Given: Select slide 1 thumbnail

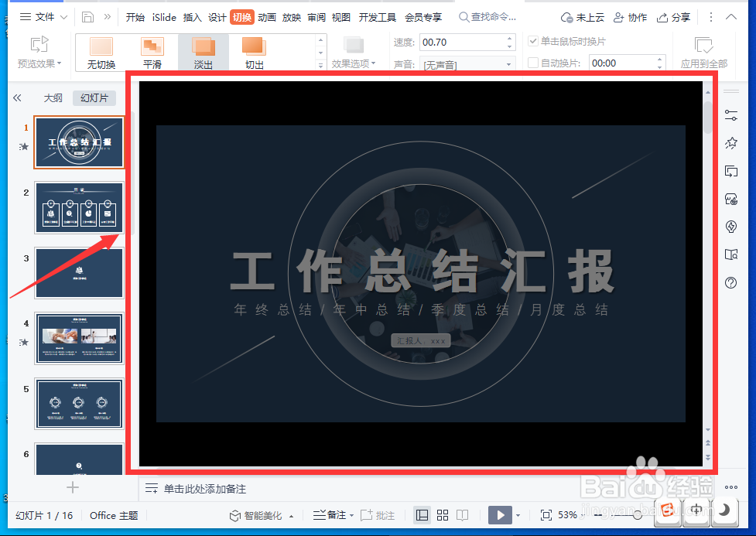Looking at the screenshot, I should (79, 142).
